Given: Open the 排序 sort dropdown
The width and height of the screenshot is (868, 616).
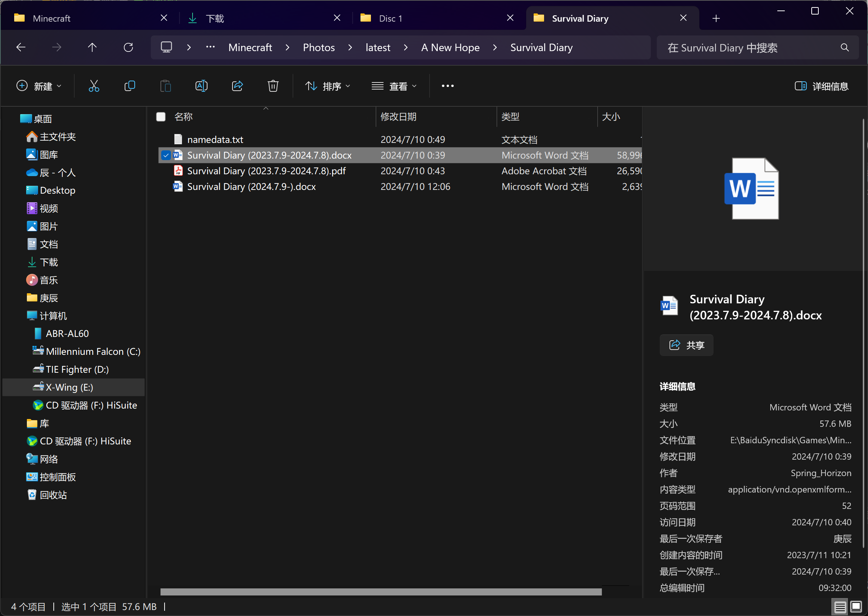Looking at the screenshot, I should pyautogui.click(x=328, y=86).
